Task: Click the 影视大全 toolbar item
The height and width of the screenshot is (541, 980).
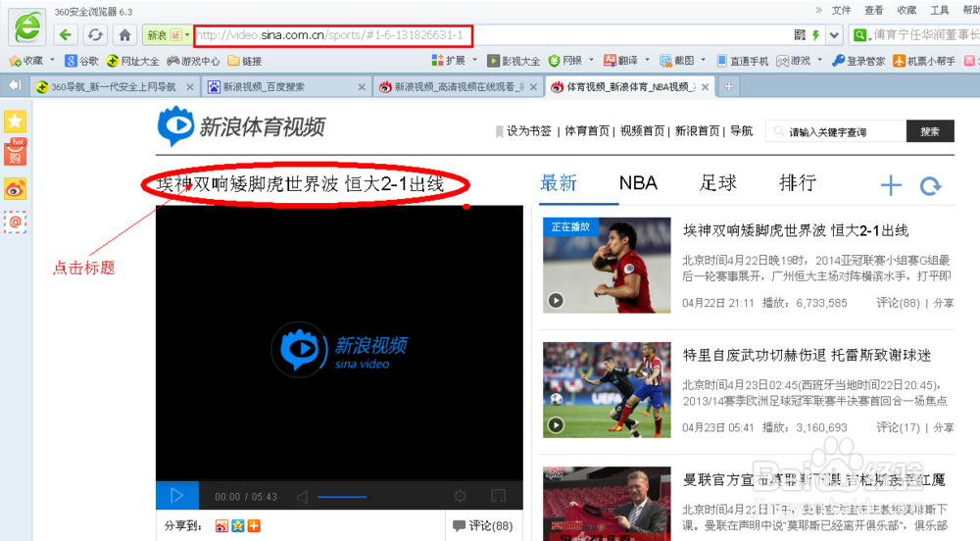Action: 514,61
